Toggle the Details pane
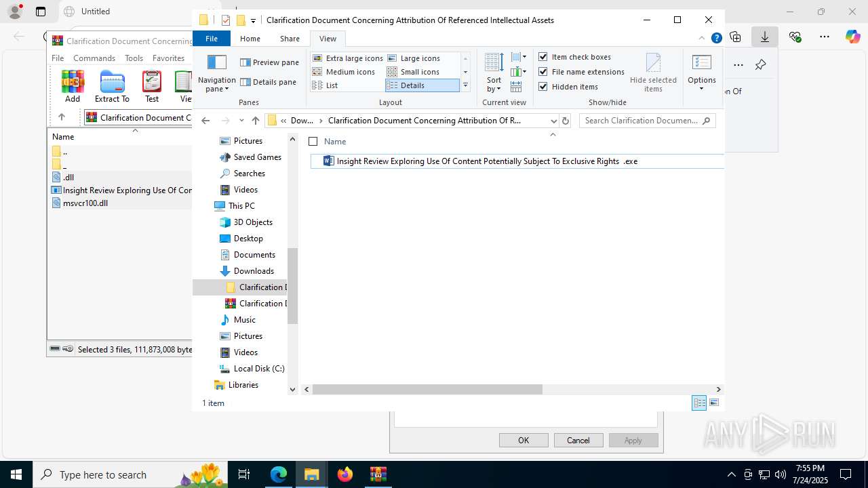 269,82
